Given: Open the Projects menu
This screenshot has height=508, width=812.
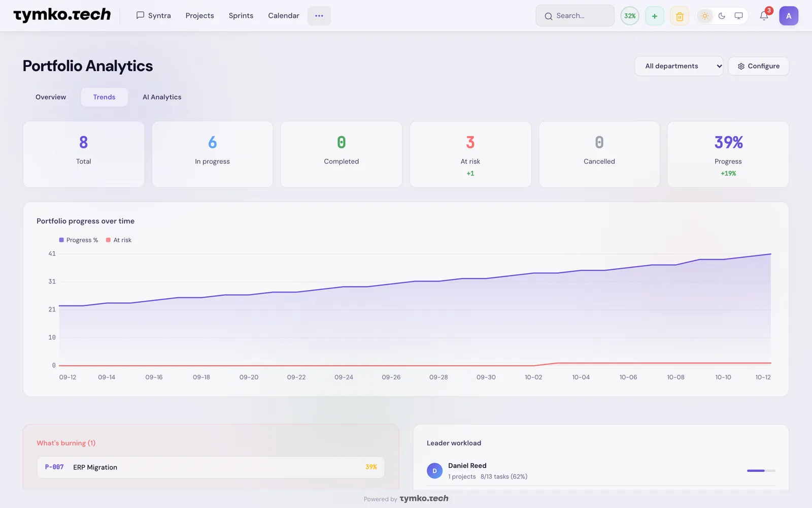Looking at the screenshot, I should pyautogui.click(x=199, y=16).
